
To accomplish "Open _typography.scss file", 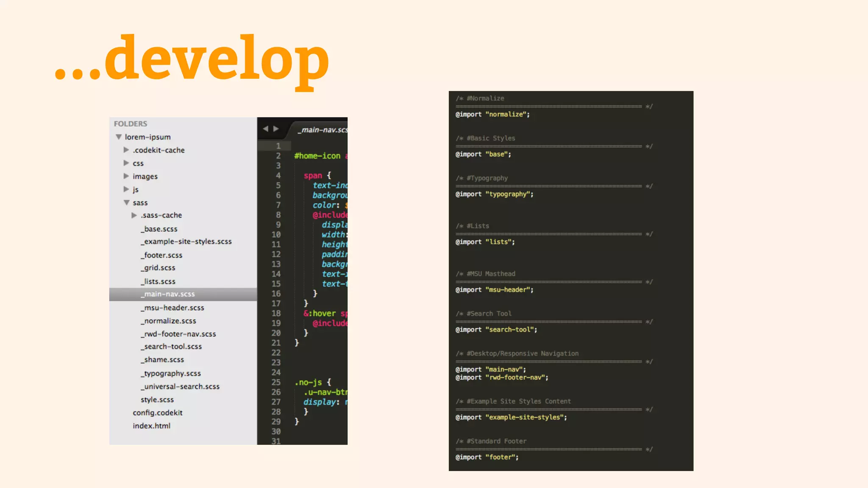I will [170, 373].
